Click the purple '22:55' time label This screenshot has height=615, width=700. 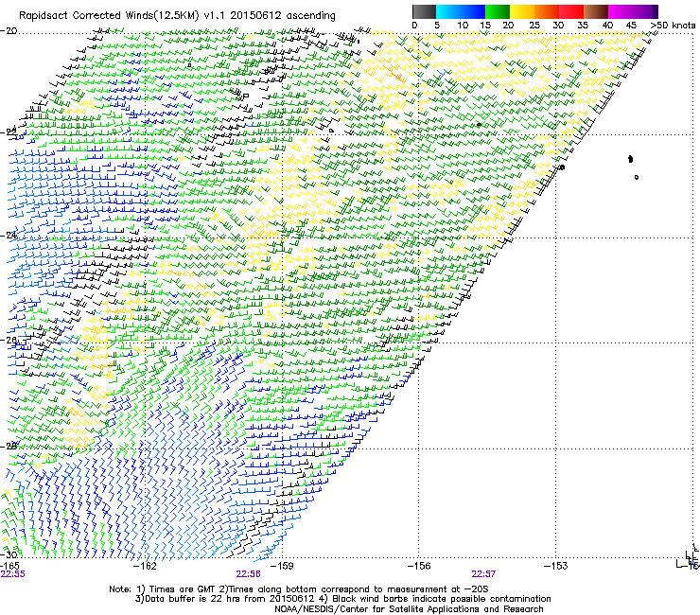click(13, 574)
